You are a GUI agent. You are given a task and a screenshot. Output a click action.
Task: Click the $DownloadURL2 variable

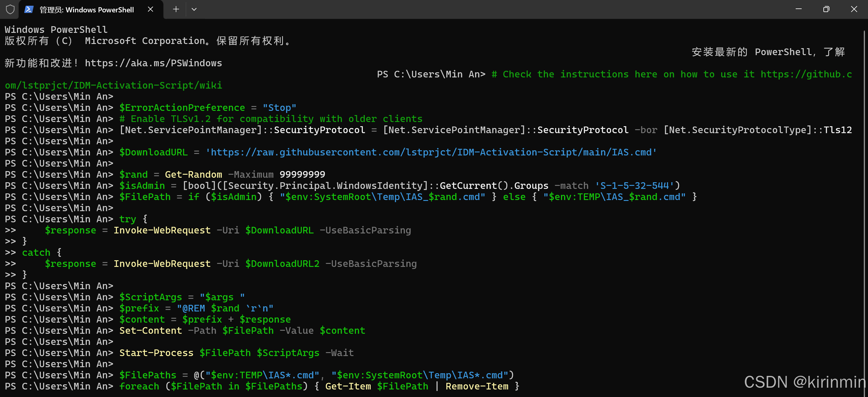pyautogui.click(x=282, y=264)
